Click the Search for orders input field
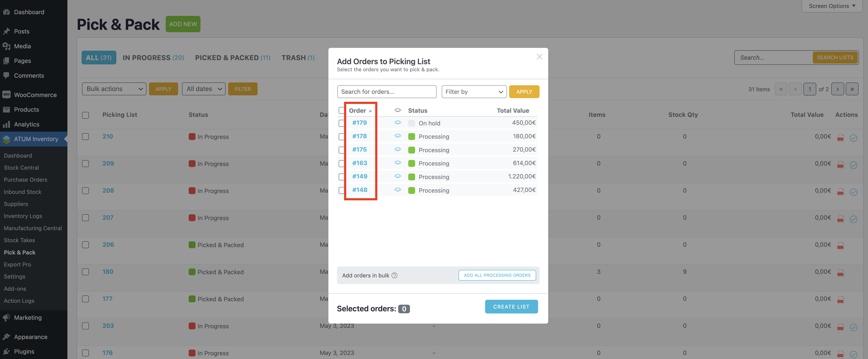 387,92
